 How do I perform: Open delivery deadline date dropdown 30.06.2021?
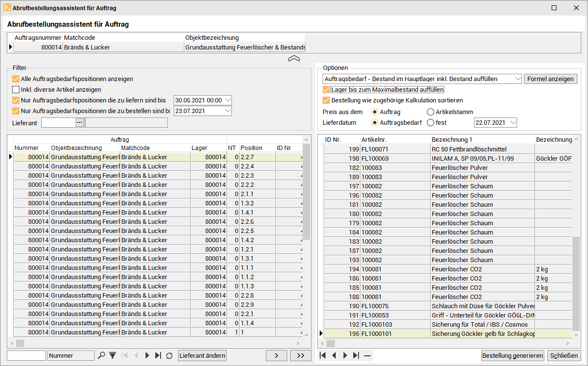tap(228, 100)
